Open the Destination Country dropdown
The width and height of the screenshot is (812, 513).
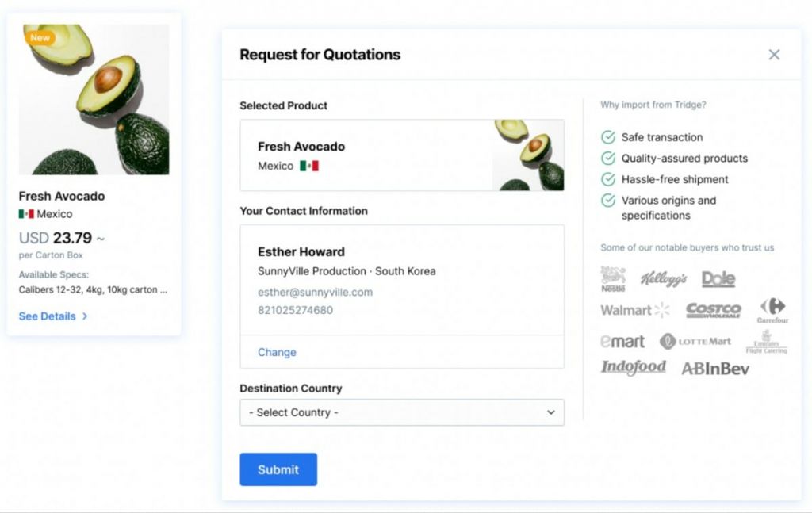pyautogui.click(x=402, y=412)
